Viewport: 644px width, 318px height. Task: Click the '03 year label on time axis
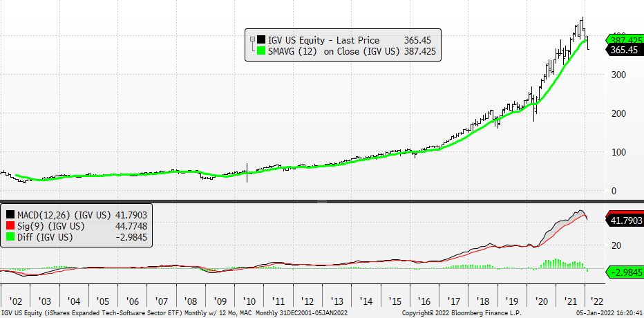coord(45,300)
